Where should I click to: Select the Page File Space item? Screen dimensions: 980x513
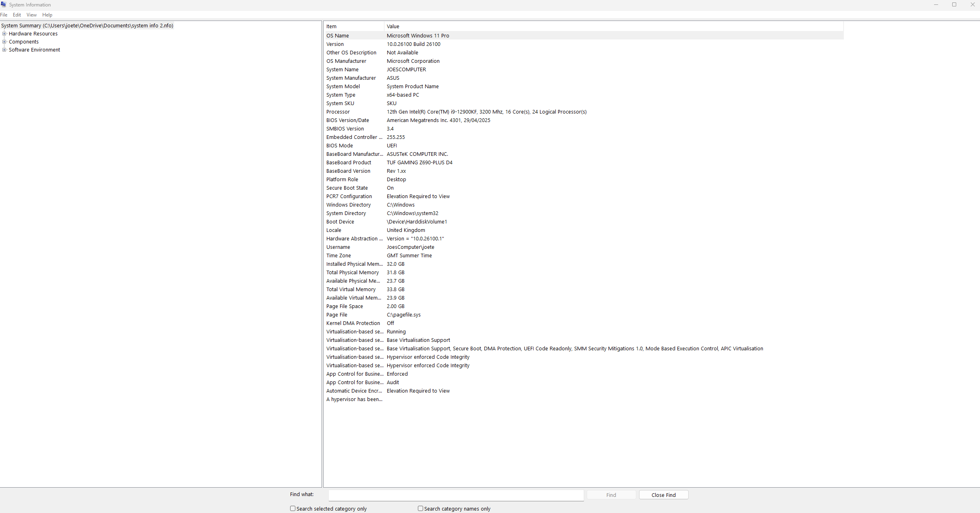tap(345, 306)
